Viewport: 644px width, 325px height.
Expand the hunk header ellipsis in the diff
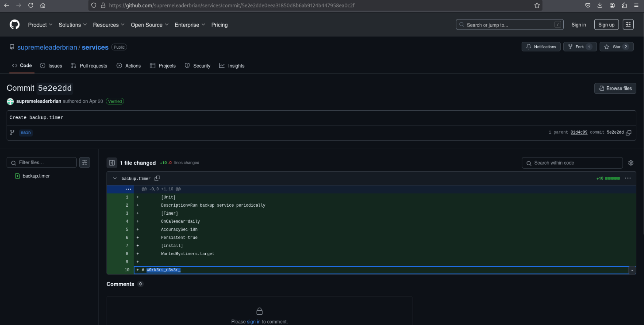[x=128, y=189]
